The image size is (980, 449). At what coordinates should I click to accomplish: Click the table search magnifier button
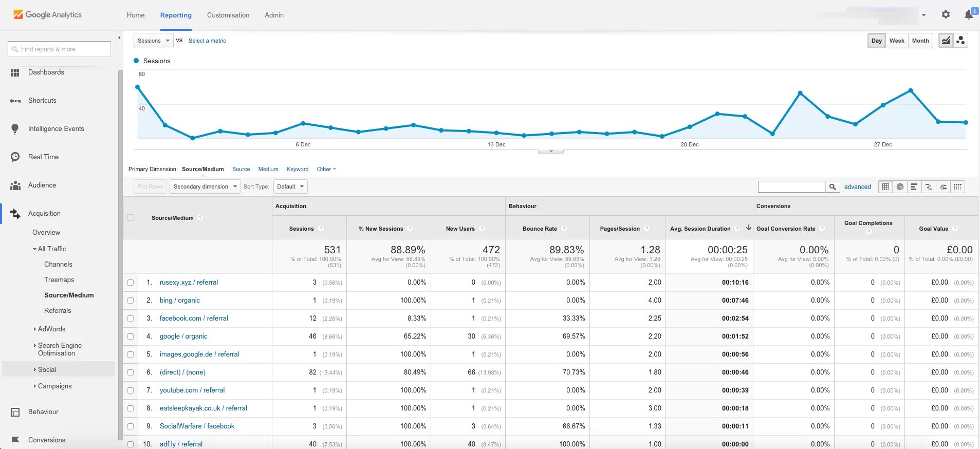(x=833, y=187)
